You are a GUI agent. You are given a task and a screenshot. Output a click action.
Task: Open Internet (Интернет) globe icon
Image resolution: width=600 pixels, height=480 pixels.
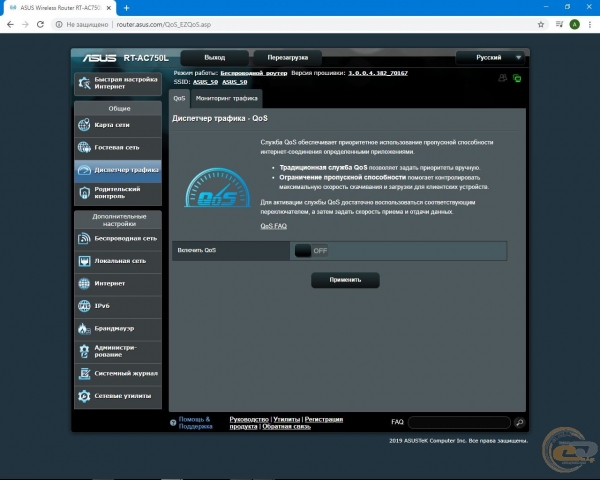(84, 283)
